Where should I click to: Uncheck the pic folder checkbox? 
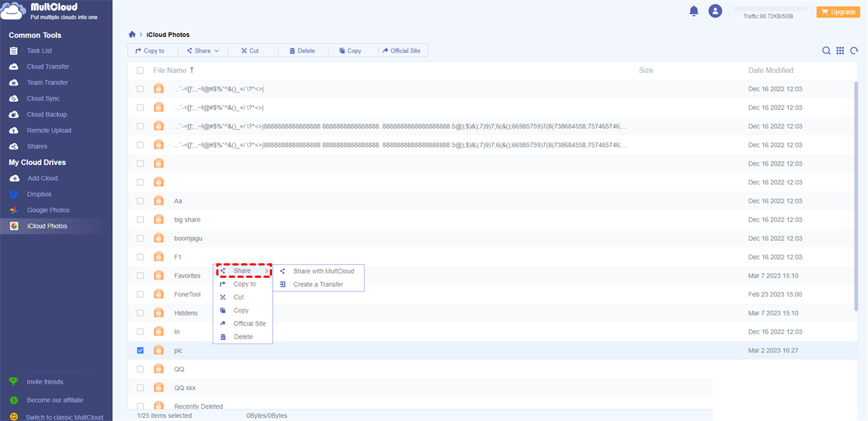tap(140, 351)
